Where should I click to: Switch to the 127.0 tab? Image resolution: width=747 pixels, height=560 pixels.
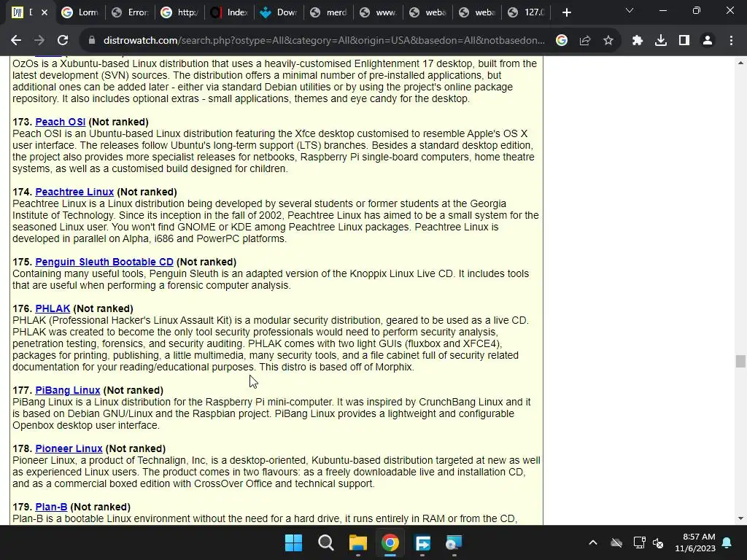click(527, 12)
